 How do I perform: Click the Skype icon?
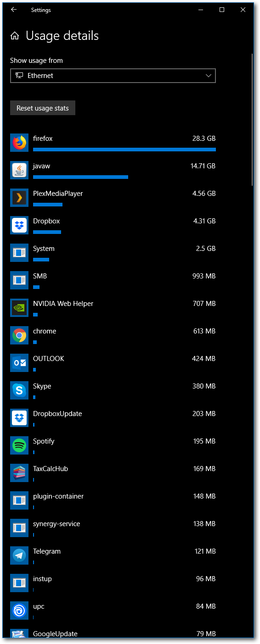pyautogui.click(x=19, y=390)
